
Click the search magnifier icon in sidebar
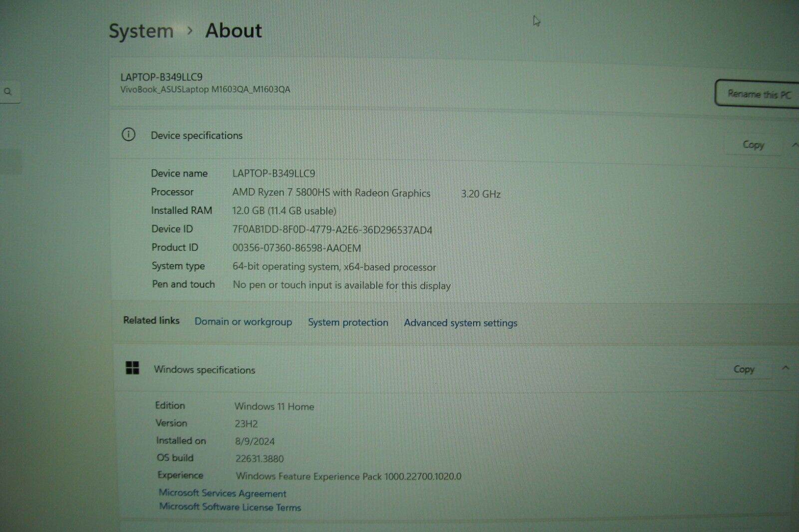8,92
